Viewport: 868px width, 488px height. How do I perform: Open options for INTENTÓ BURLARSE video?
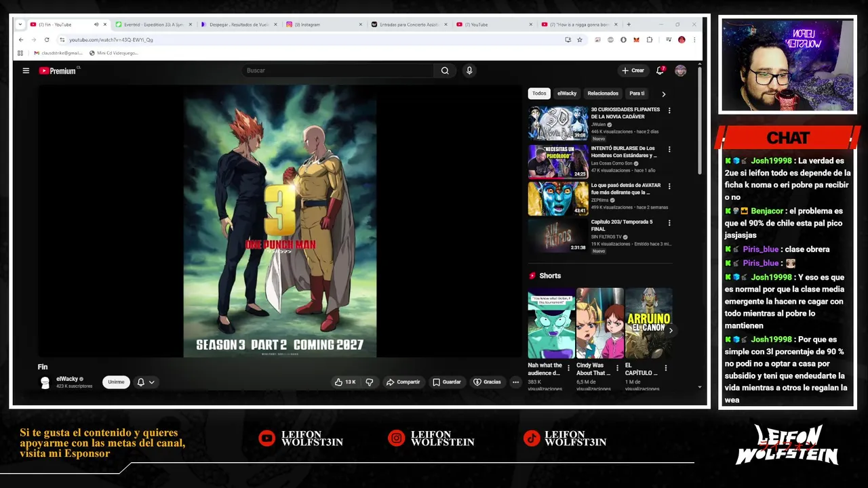(x=669, y=149)
